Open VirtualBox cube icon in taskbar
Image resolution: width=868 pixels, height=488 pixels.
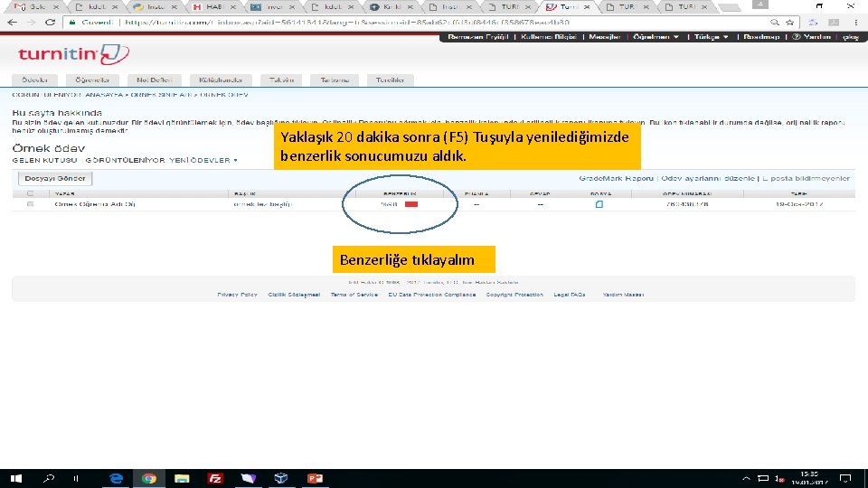[x=281, y=479]
